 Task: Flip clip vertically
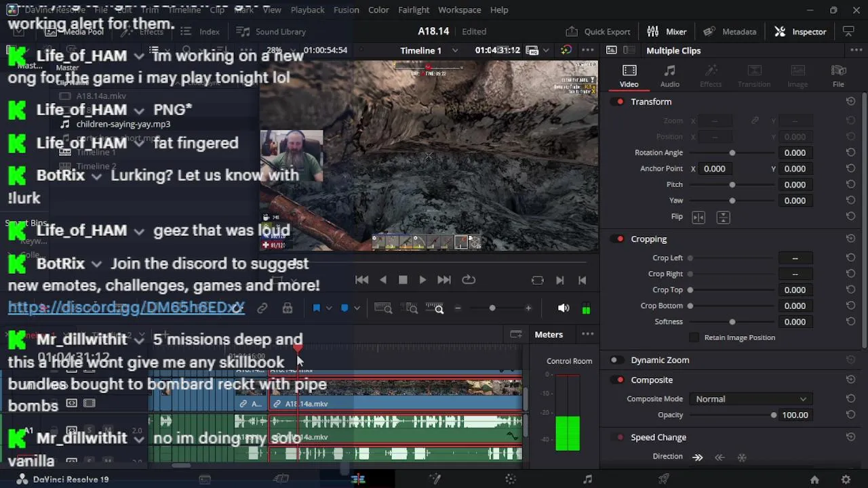(x=723, y=217)
